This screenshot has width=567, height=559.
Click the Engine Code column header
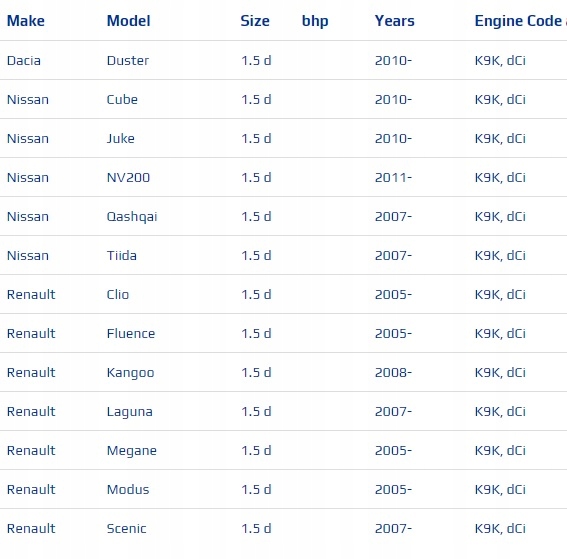pos(520,21)
